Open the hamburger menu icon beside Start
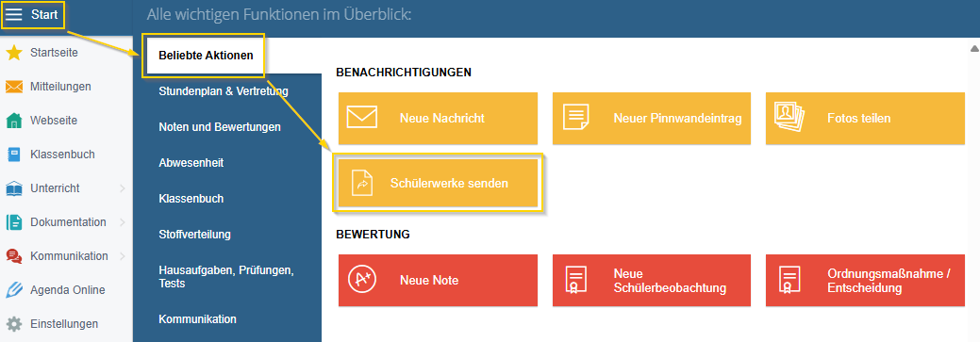 [14, 14]
